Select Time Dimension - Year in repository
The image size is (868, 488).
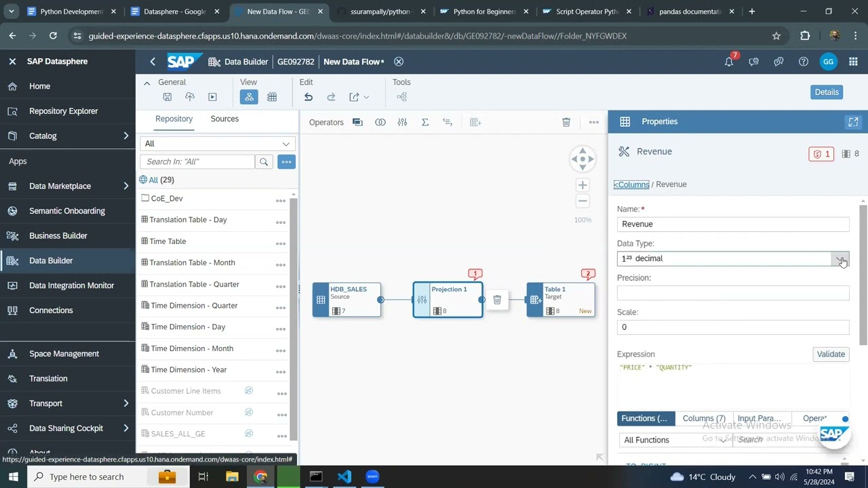(x=189, y=370)
